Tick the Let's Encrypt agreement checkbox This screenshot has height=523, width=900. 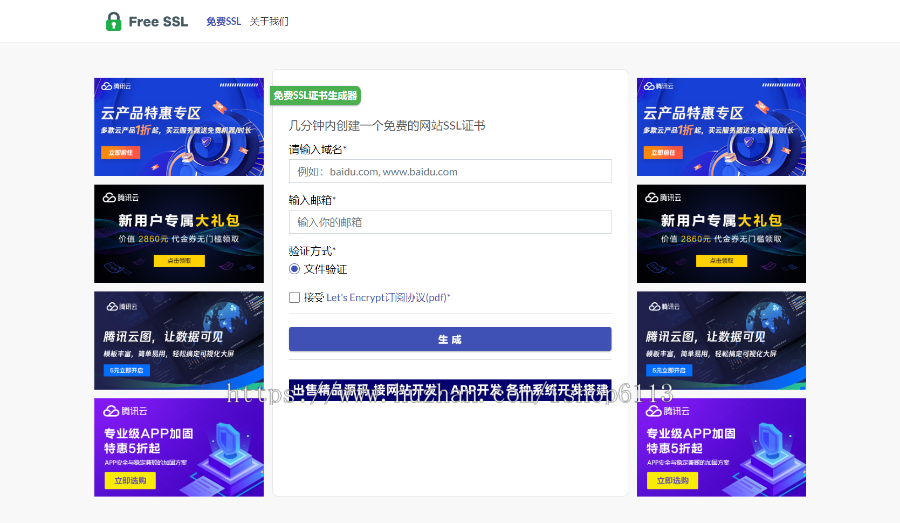[294, 297]
